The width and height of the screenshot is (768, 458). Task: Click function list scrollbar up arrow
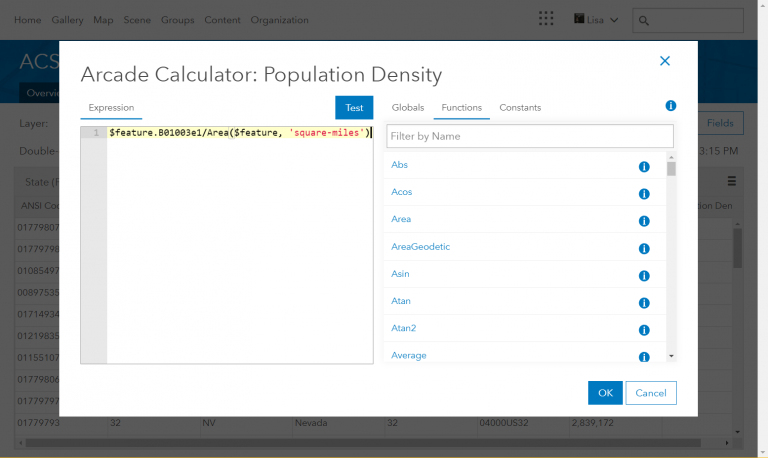pos(672,157)
